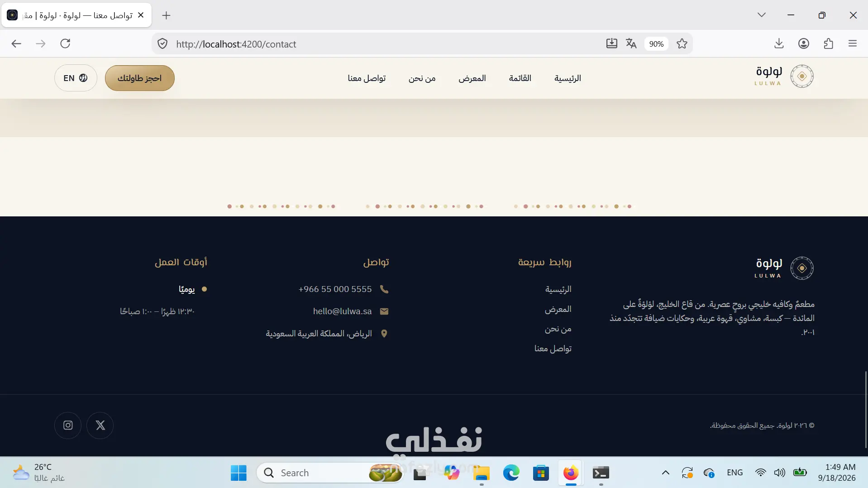Click the localhost address bar field
Image resolution: width=868 pixels, height=488 pixels.
tap(385, 44)
